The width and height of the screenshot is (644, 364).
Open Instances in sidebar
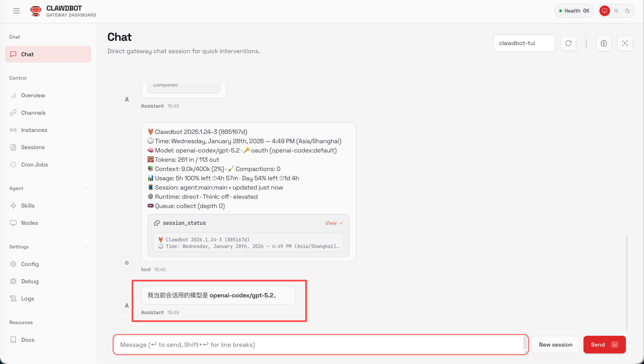[x=34, y=130]
